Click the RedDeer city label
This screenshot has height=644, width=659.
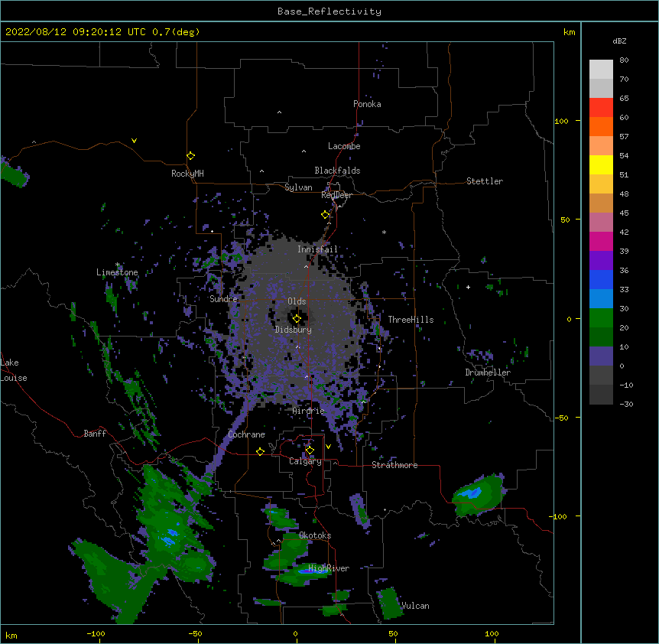coord(336,195)
